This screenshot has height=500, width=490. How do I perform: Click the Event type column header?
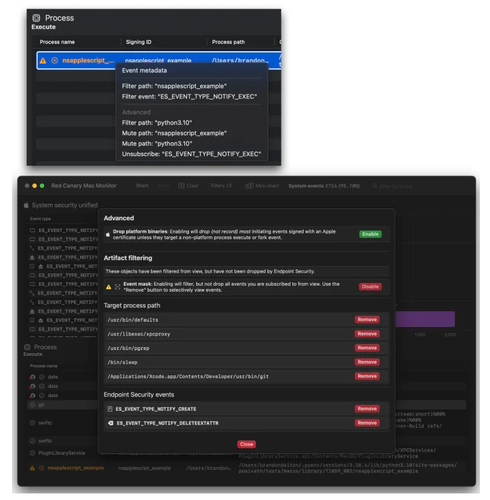point(40,219)
